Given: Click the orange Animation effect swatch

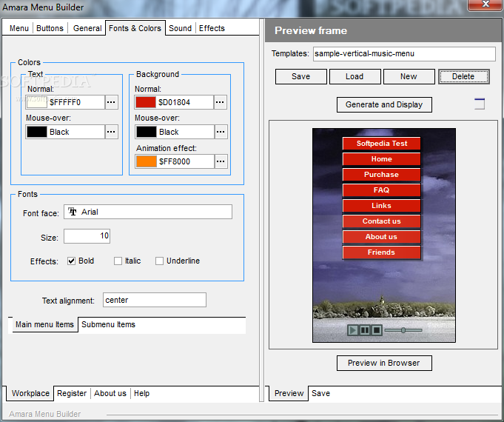Looking at the screenshot, I should point(147,161).
